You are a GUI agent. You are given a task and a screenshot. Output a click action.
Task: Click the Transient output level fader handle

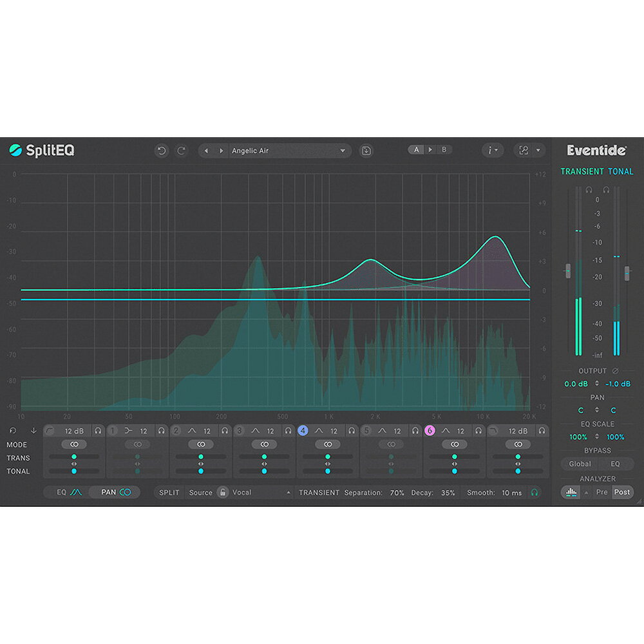567,271
